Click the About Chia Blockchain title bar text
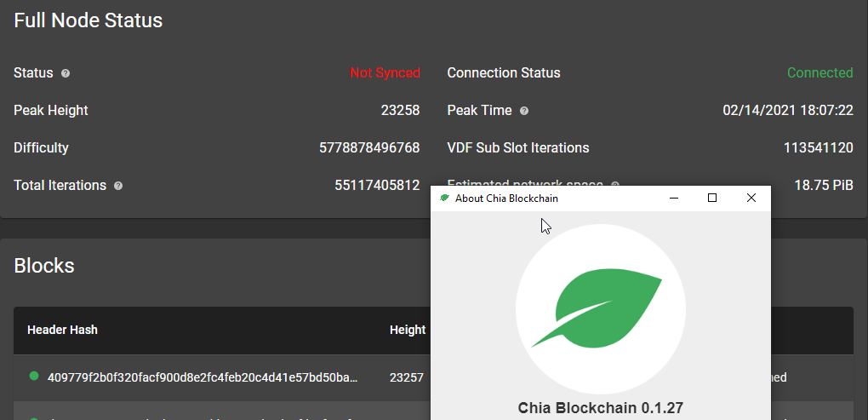The image size is (868, 420). pyautogui.click(x=506, y=198)
